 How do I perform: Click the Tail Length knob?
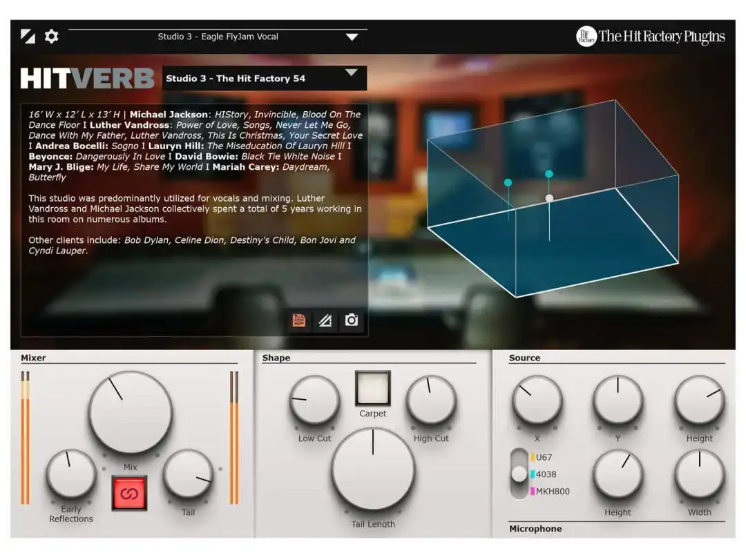pyautogui.click(x=373, y=470)
